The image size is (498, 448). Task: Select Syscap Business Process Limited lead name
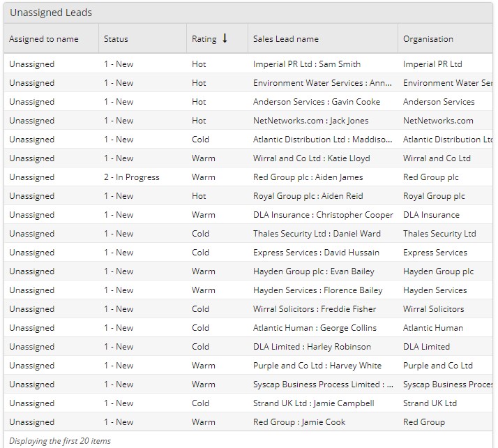(x=323, y=384)
